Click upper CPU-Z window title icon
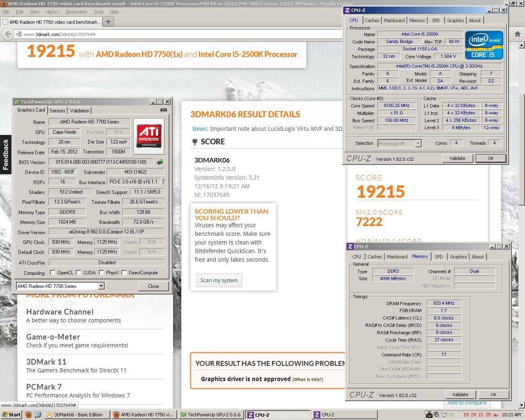 coord(347,10)
